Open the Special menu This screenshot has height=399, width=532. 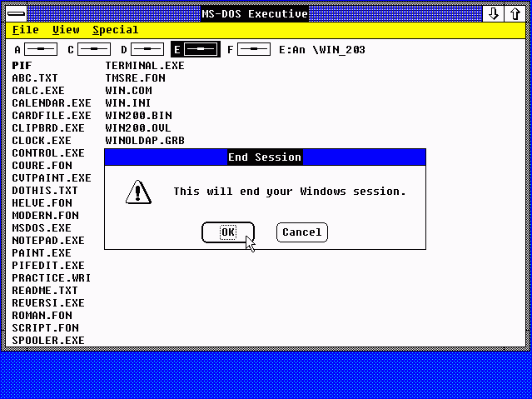point(115,30)
